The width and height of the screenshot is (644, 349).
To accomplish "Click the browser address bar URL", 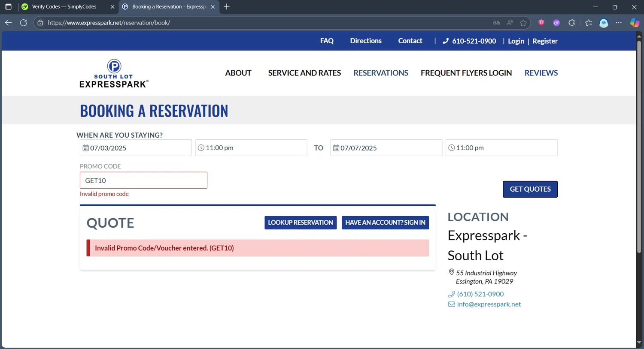I will [x=109, y=23].
